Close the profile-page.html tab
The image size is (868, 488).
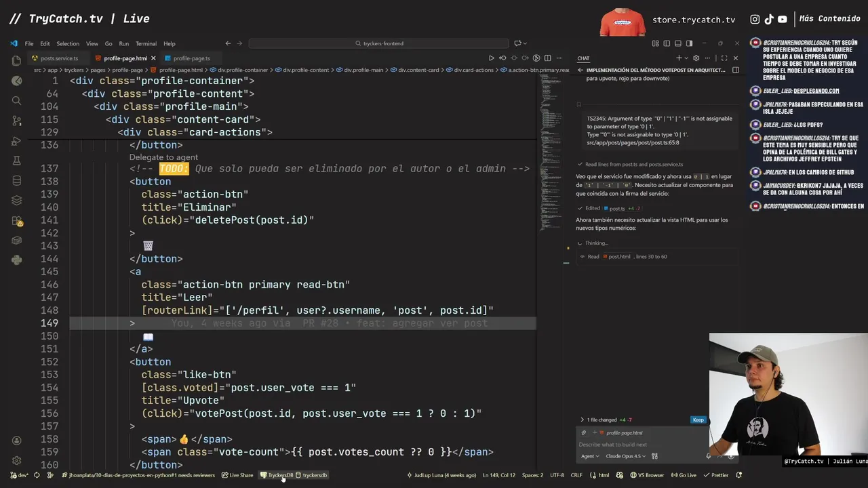[153, 58]
